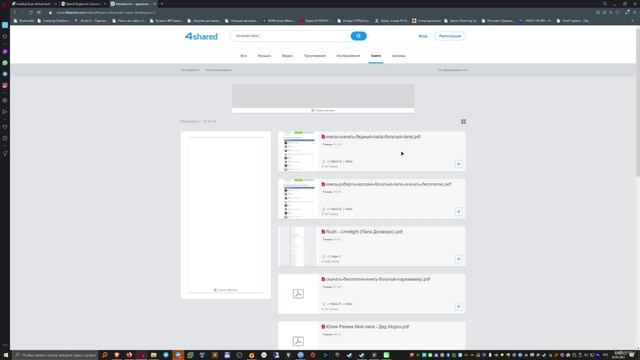
Task: Click the File Explorer taskbar icon
Action: tap(153, 355)
